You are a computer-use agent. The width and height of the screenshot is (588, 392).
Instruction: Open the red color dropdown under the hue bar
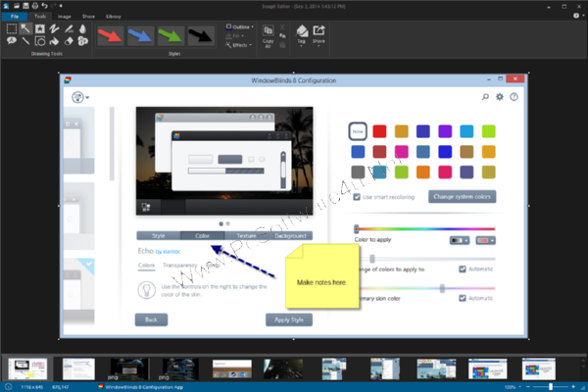[x=486, y=240]
